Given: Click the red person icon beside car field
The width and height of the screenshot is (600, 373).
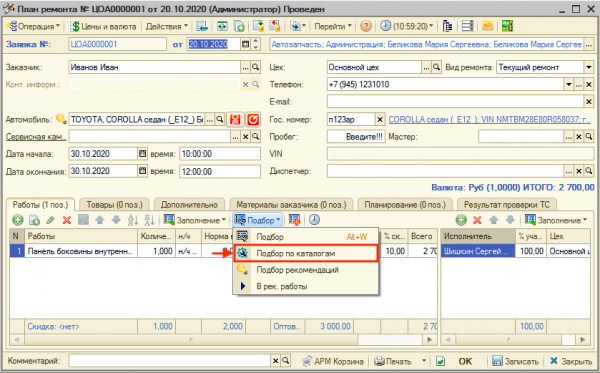Looking at the screenshot, I should [235, 120].
